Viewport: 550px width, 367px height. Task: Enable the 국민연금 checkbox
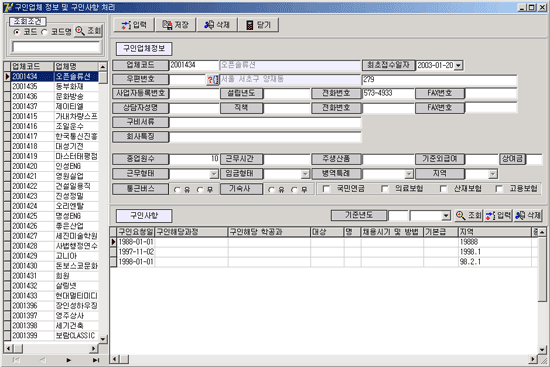[x=326, y=189]
